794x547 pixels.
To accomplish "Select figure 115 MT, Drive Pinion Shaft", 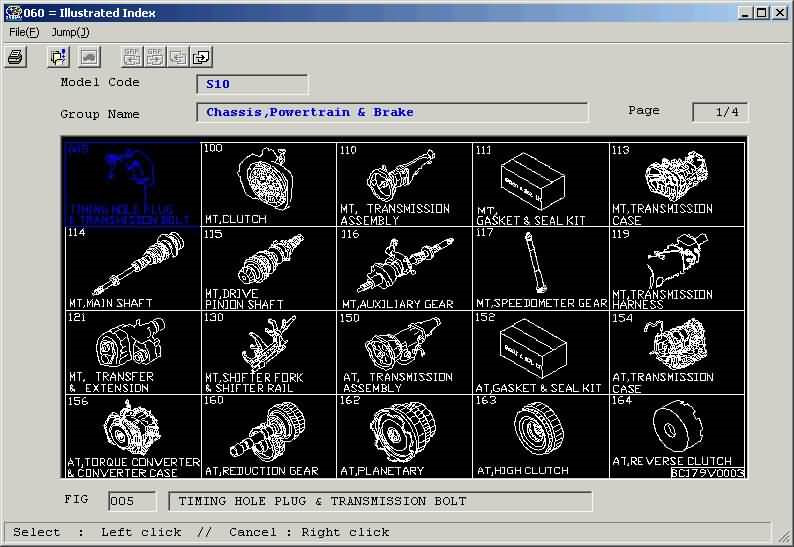I will coord(269,268).
